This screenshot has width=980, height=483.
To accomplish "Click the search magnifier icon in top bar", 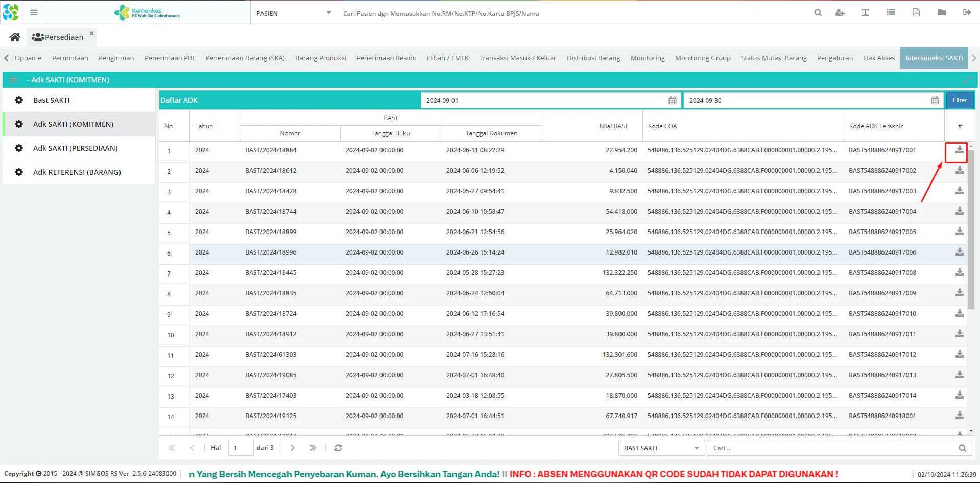I will (818, 13).
